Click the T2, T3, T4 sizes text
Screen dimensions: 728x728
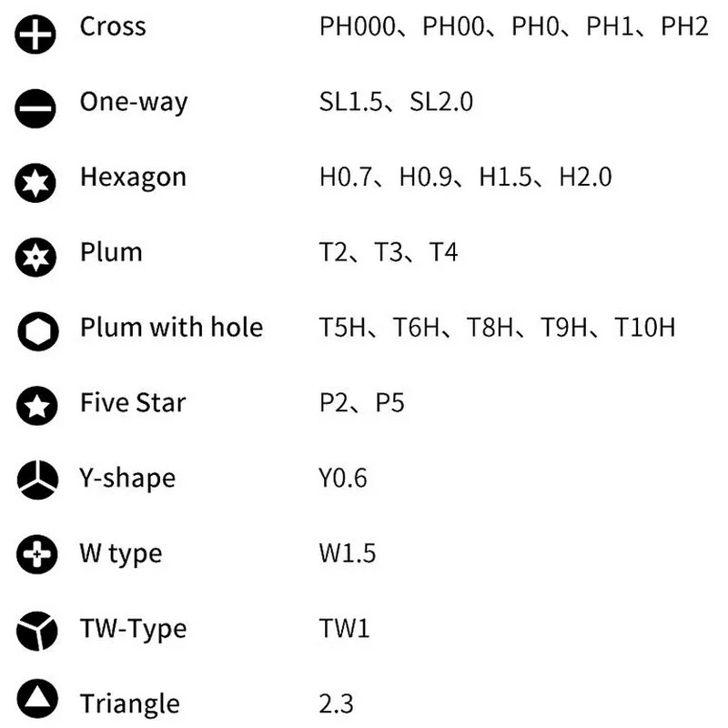[x=389, y=252]
